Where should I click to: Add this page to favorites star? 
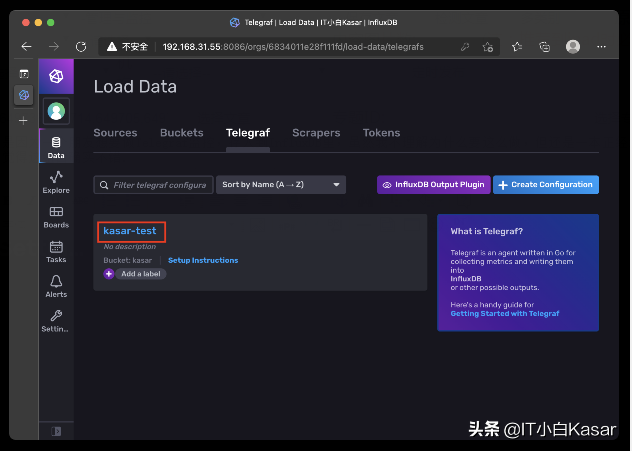pos(488,47)
